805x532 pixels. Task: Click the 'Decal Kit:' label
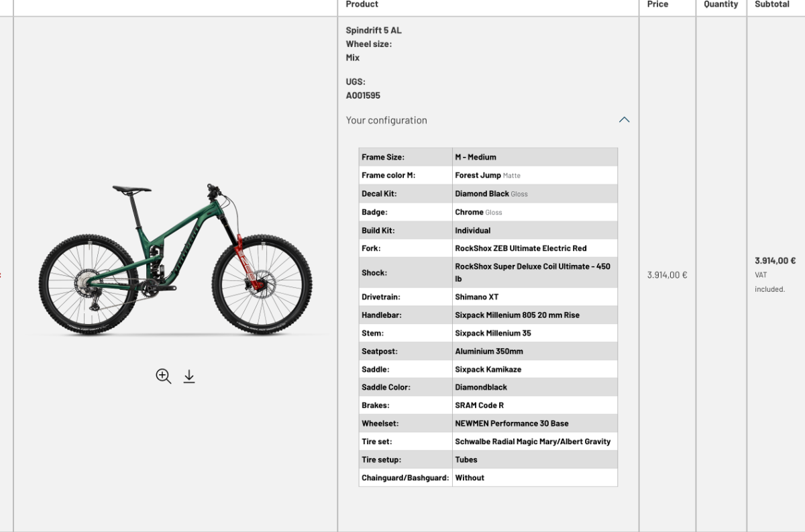pyautogui.click(x=379, y=193)
